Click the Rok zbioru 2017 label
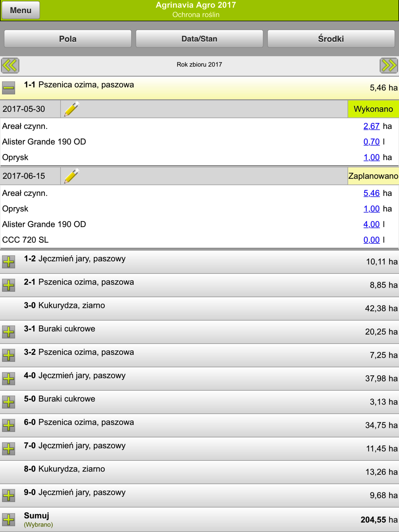 click(x=199, y=64)
